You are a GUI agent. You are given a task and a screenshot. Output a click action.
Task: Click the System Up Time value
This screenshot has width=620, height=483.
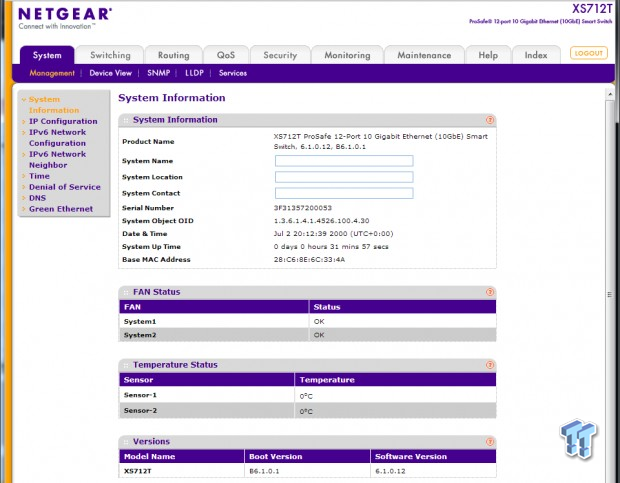click(331, 247)
